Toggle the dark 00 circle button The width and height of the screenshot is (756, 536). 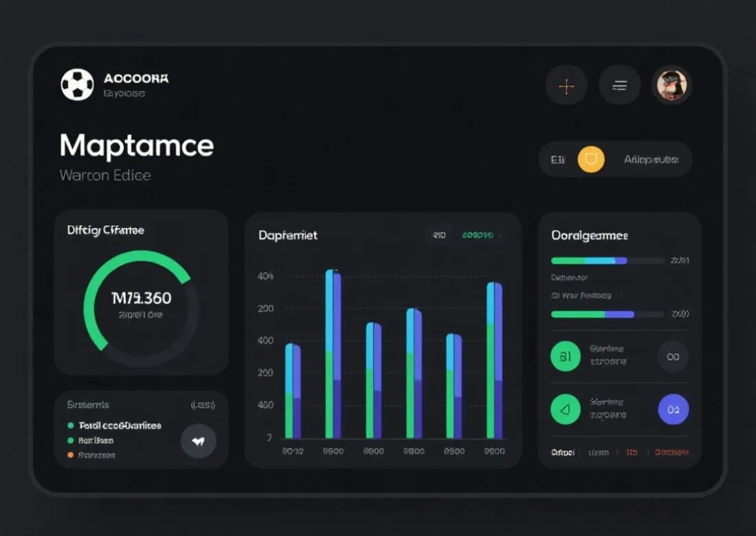tap(673, 357)
